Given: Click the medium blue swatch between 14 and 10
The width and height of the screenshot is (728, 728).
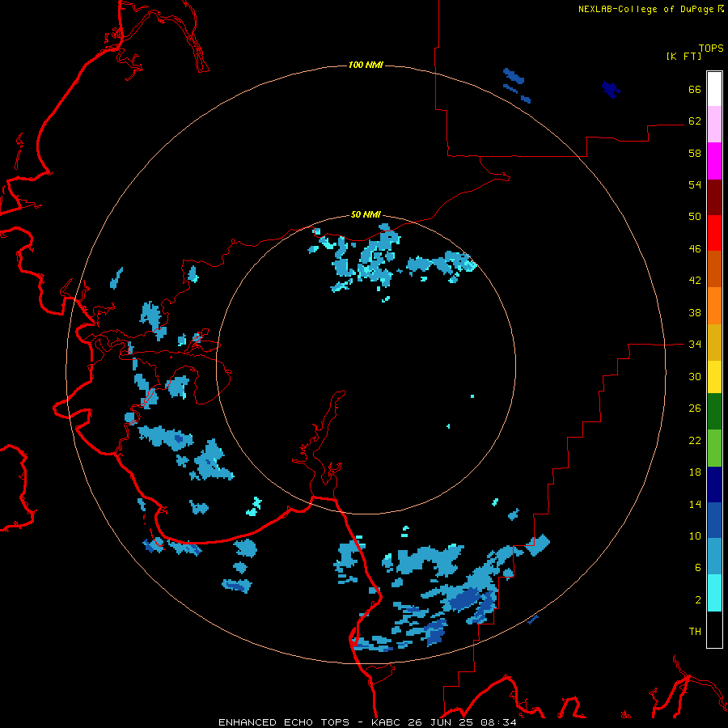Looking at the screenshot, I should pos(714,520).
